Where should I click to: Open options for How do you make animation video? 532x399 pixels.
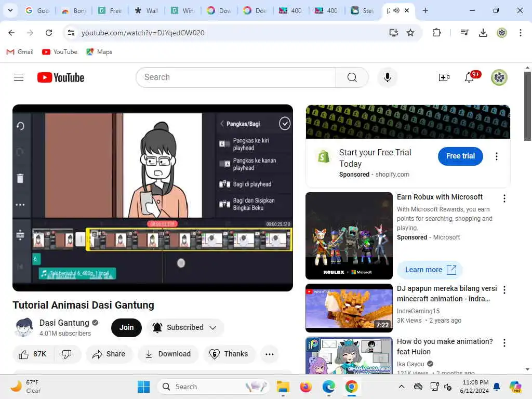[x=504, y=343]
